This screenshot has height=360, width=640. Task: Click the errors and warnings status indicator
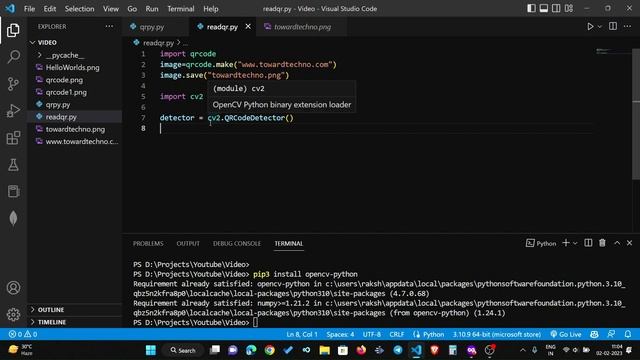23,334
